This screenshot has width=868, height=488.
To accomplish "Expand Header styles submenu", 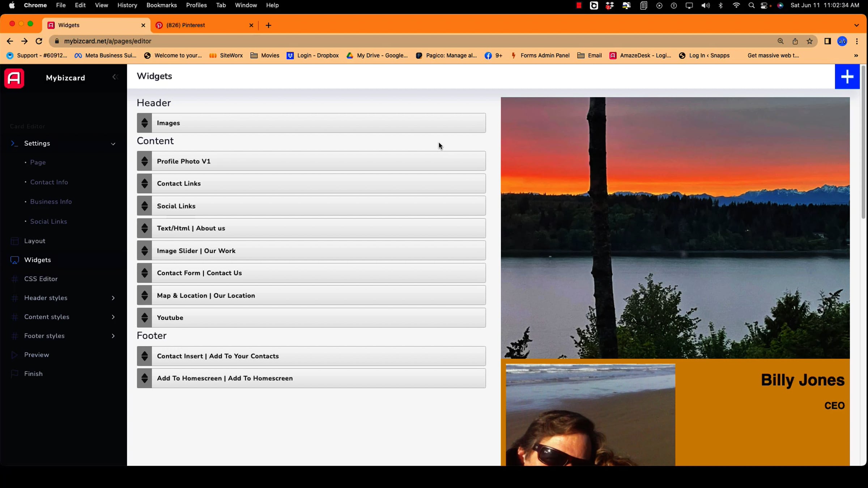I will coord(113,298).
